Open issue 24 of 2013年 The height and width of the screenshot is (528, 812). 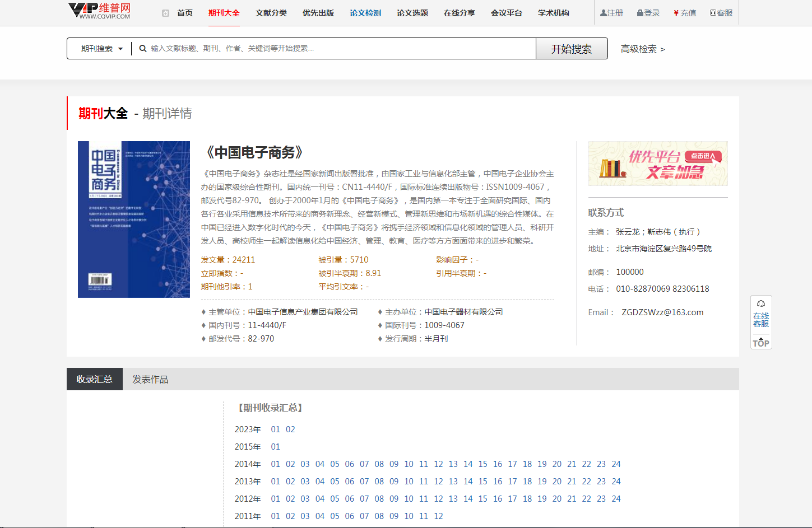(616, 482)
